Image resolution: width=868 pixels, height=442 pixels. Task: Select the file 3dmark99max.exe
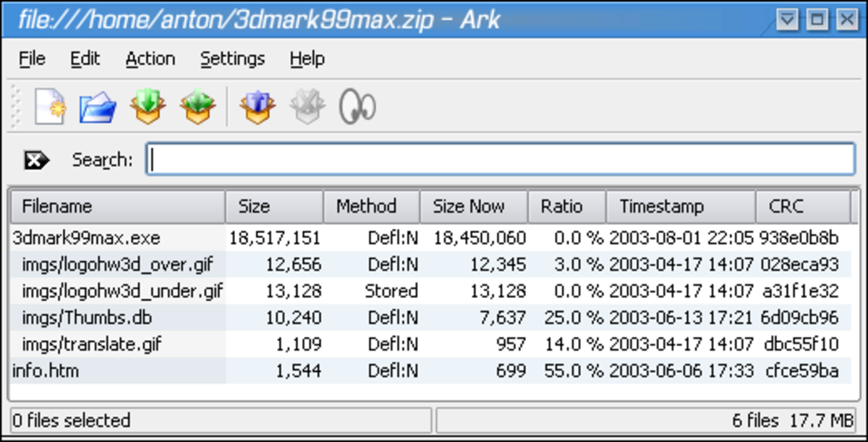tap(86, 238)
